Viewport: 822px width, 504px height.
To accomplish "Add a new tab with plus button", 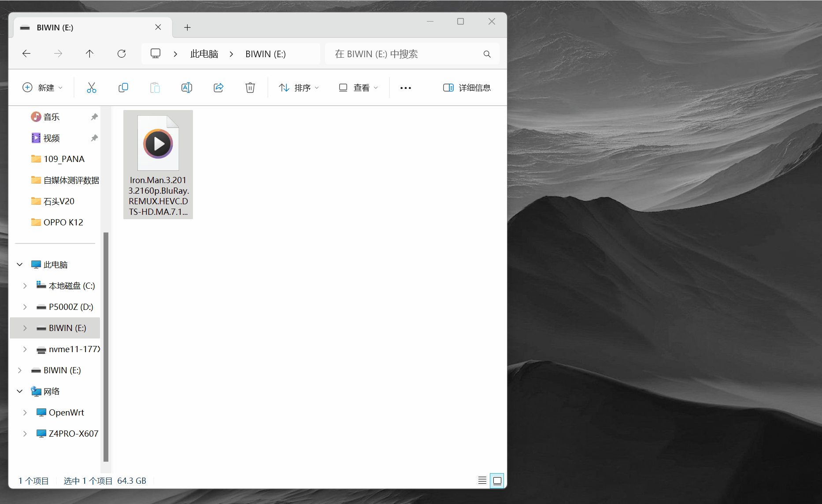I will click(x=187, y=27).
